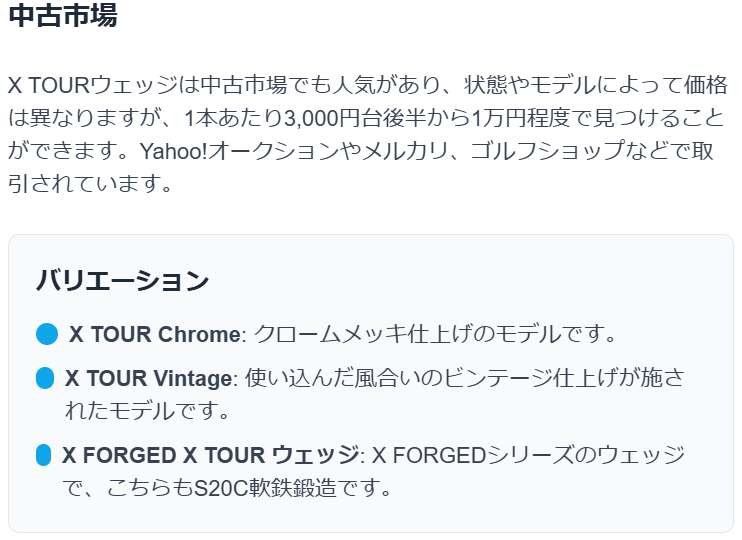Click the blue bullet beside X TOUR Chrome
The image size is (742, 540).
[47, 334]
